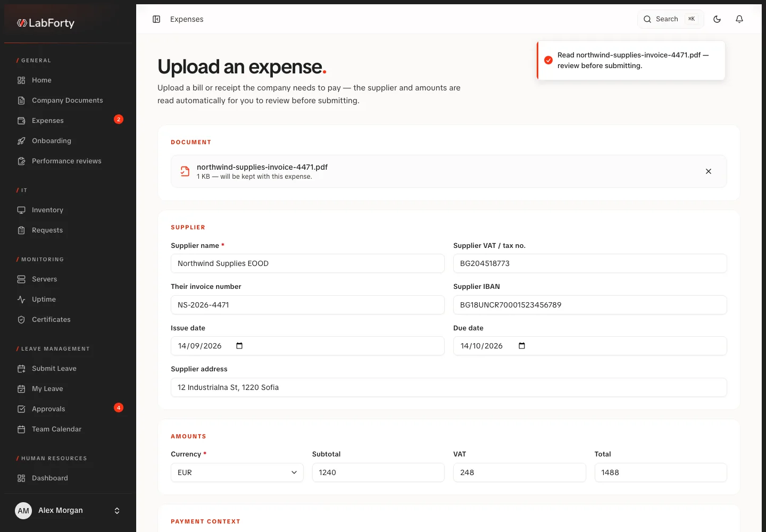This screenshot has height=532, width=766.
Task: Edit the Supplier address field
Action: 449,387
